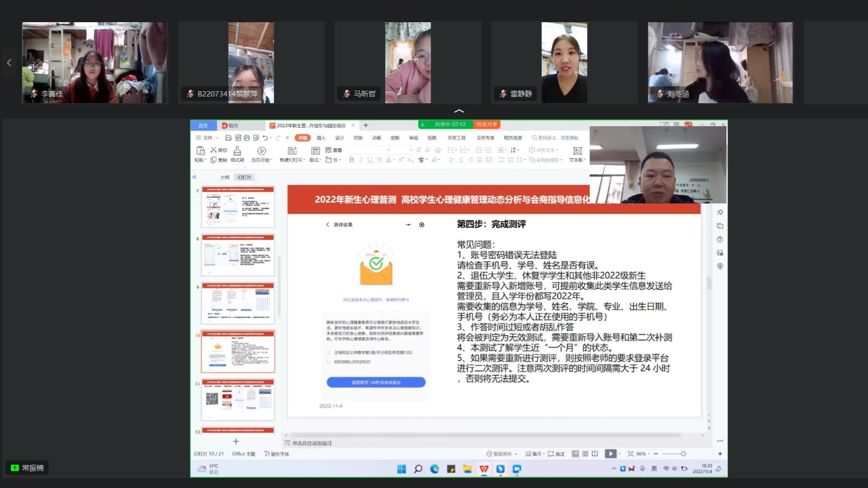868x488 pixels.
Task: Expand the hidden participant video strip chevron
Action: point(459,111)
